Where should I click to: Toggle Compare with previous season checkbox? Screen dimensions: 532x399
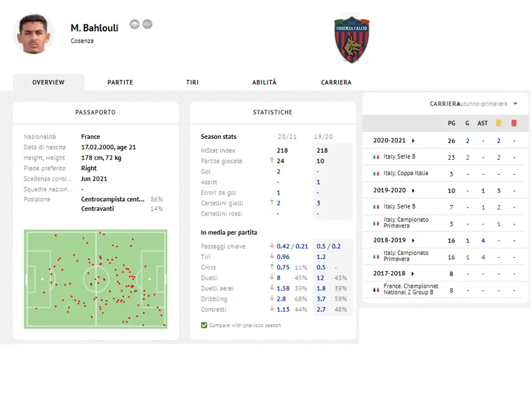[x=204, y=325]
